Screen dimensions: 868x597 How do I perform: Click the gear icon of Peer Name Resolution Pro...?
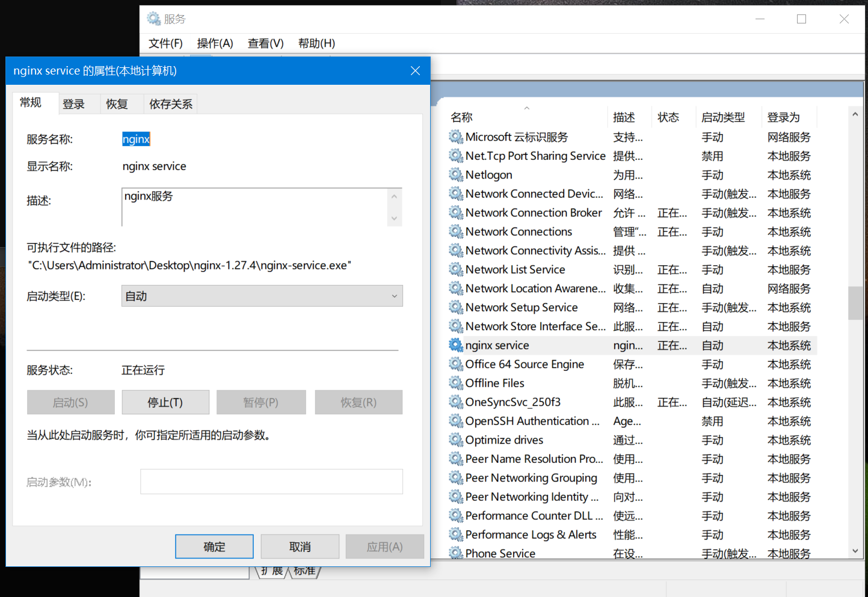(456, 459)
